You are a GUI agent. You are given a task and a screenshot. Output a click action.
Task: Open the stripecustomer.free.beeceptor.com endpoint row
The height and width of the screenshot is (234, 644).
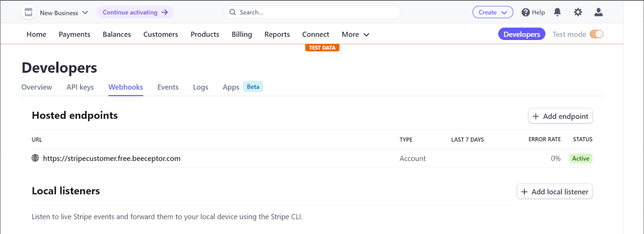point(312,158)
